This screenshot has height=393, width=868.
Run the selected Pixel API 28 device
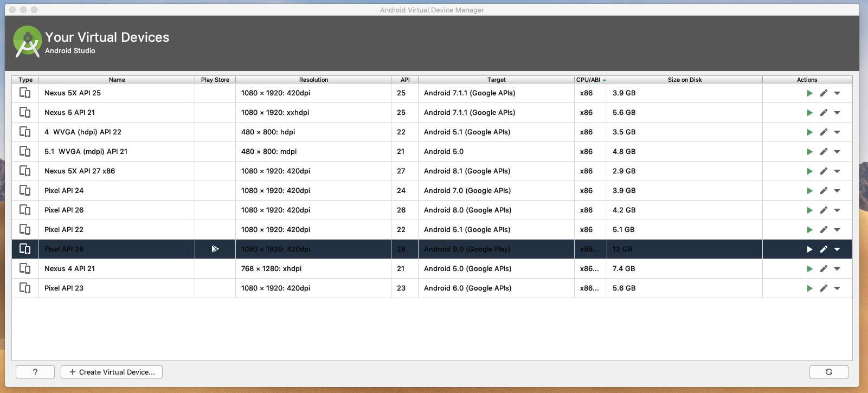(x=809, y=249)
